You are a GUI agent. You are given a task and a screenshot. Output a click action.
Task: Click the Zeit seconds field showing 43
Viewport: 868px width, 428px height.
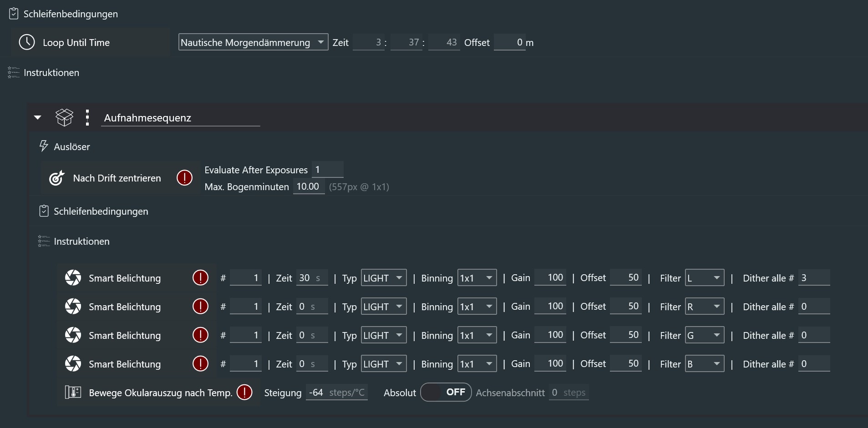coord(444,42)
